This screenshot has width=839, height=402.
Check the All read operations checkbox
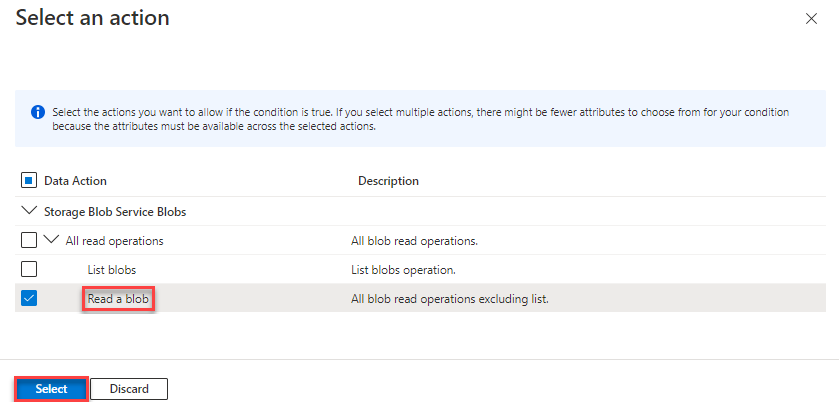[x=29, y=241]
